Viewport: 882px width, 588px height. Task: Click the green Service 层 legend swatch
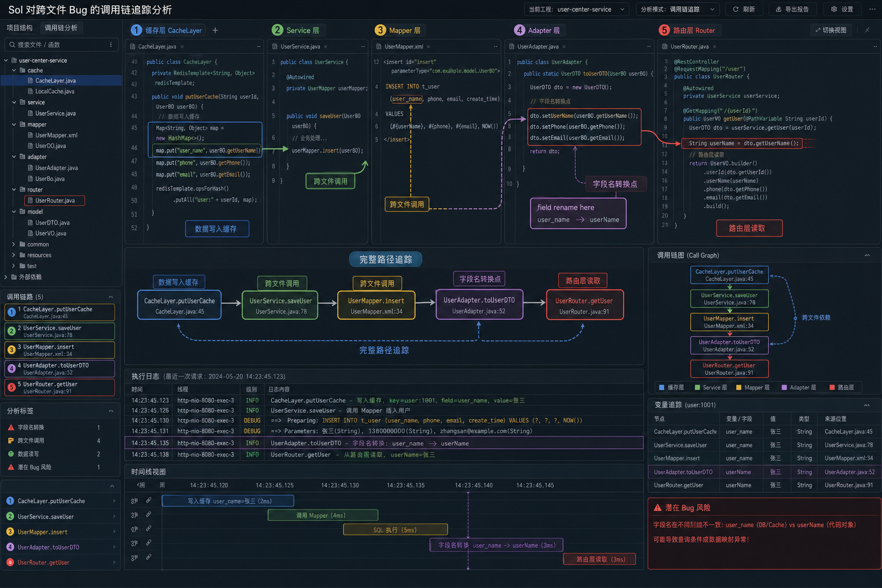[697, 388]
